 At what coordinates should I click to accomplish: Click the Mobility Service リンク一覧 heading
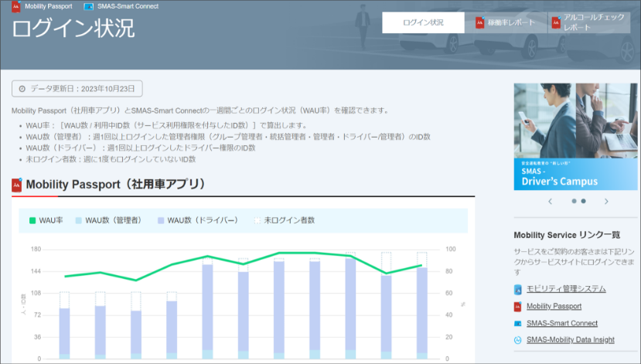[x=567, y=235]
